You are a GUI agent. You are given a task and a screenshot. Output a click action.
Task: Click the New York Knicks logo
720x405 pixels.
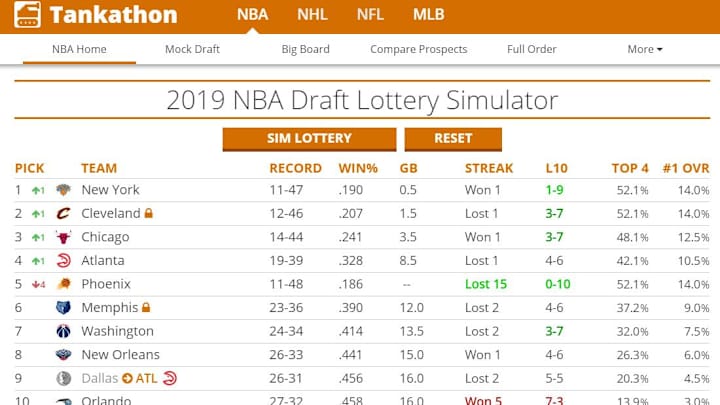pyautogui.click(x=64, y=190)
